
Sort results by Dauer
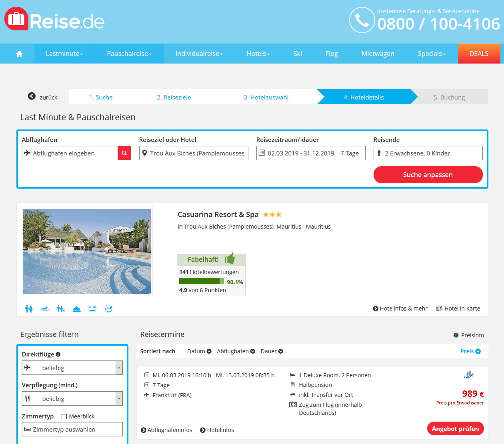click(272, 351)
